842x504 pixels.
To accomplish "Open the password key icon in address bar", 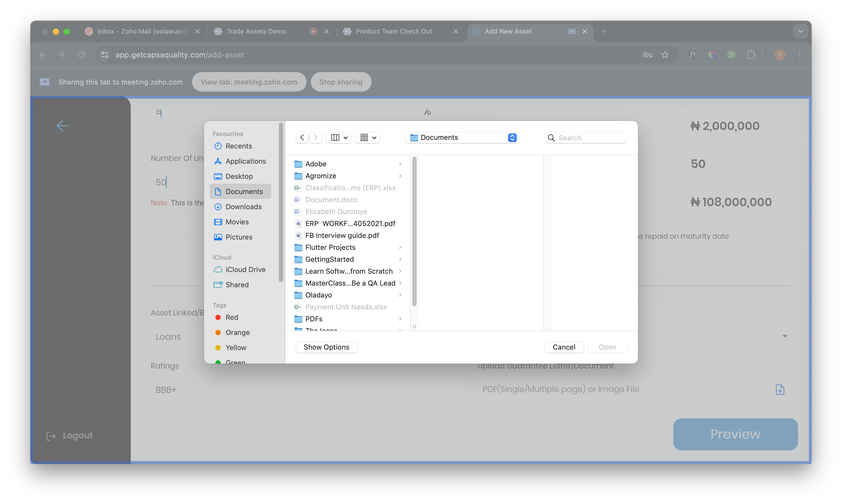I will 647,55.
